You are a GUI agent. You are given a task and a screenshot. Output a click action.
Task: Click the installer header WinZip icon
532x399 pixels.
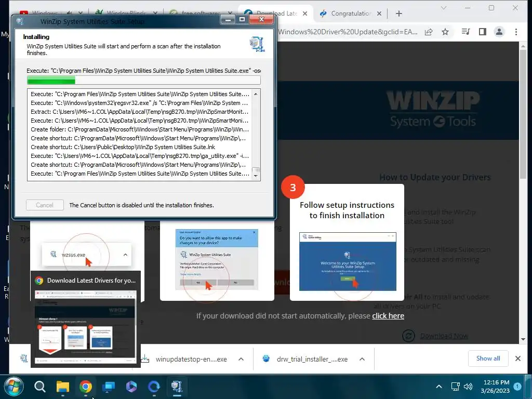tap(257, 44)
